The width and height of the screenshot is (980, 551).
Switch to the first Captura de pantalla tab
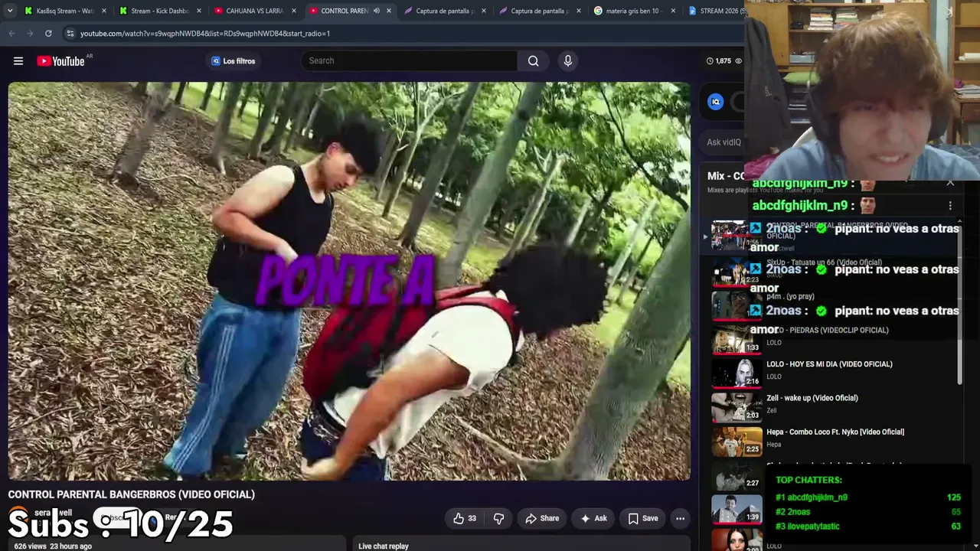(x=446, y=11)
